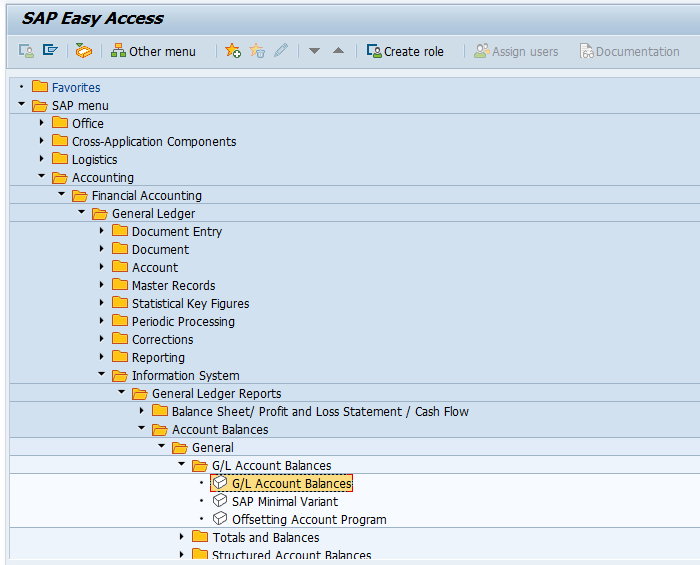Screen dimensions: 700x565
Task: Click the Change Favorites pencil icon
Action: coord(281,50)
